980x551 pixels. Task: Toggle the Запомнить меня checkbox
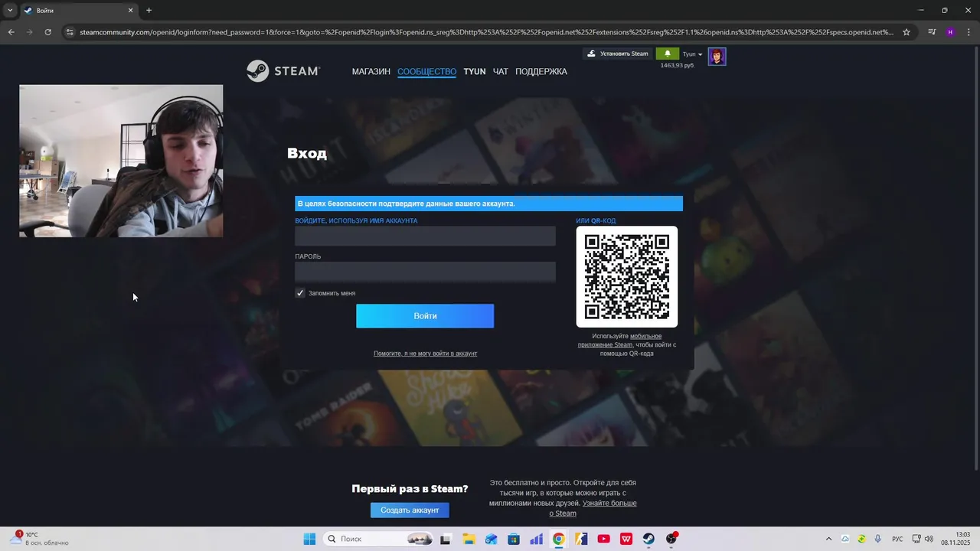[300, 293]
